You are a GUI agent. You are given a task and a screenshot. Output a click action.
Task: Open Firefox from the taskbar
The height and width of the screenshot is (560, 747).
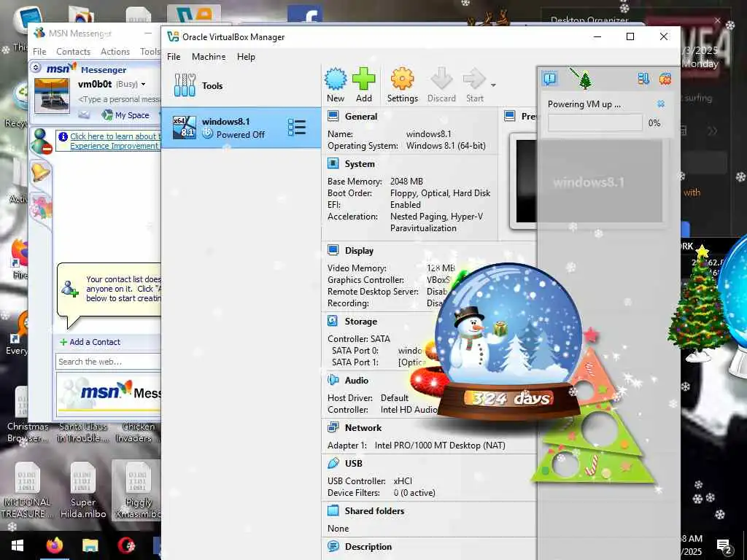55,545
